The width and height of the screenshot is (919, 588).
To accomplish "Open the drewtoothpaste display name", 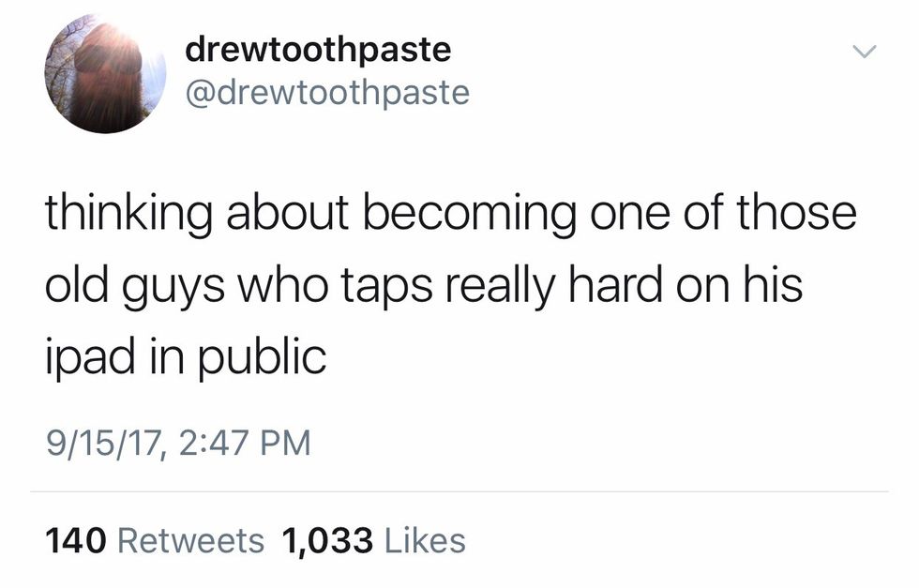I will [x=318, y=51].
